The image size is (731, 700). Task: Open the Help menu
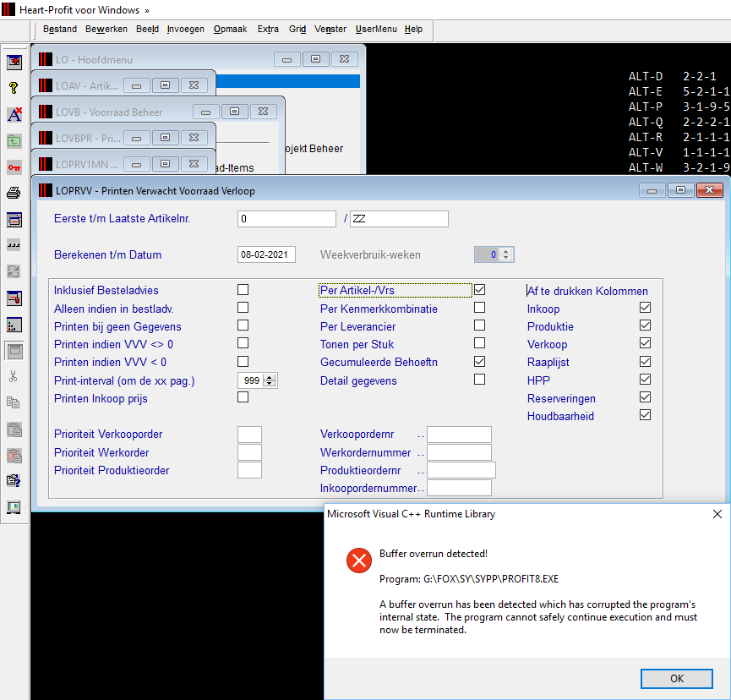(413, 29)
